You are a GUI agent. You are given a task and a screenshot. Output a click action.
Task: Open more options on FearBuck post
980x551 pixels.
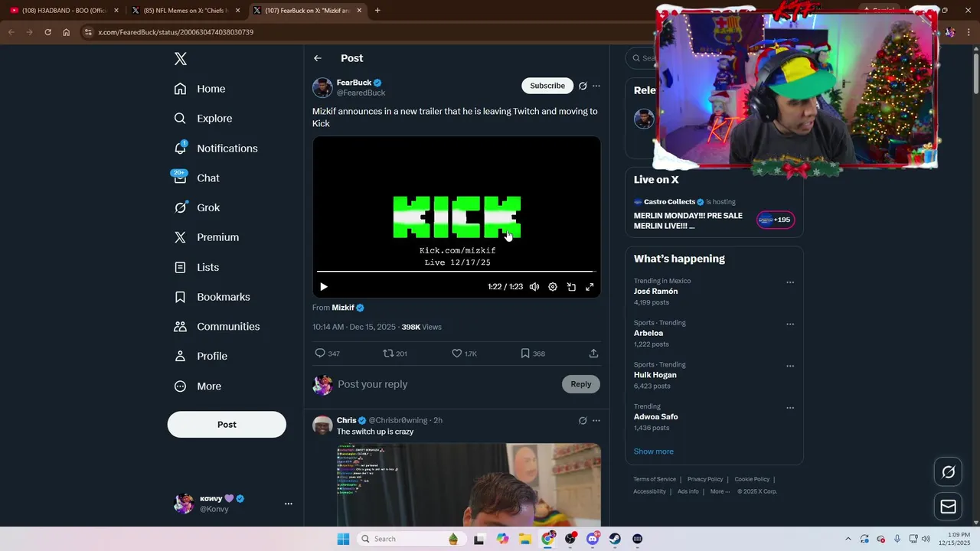pyautogui.click(x=596, y=86)
